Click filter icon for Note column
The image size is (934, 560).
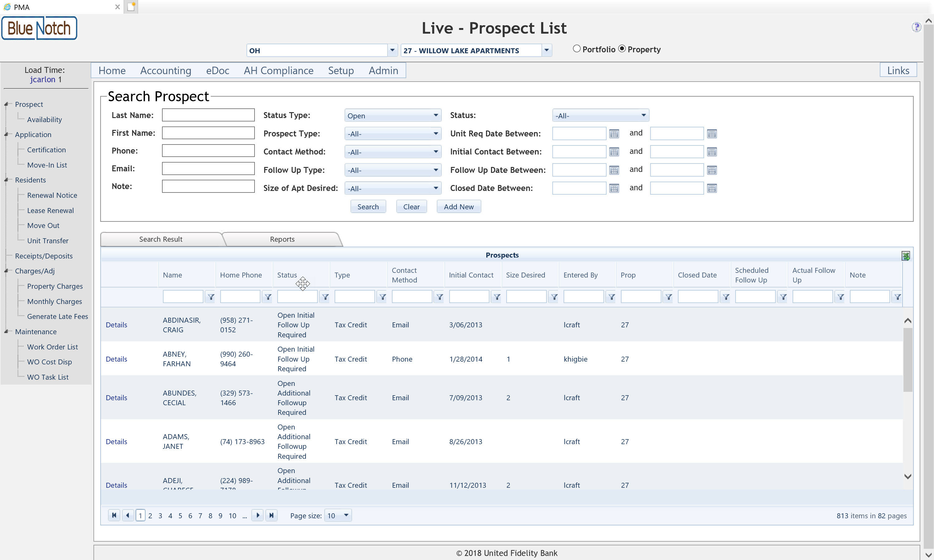point(898,297)
